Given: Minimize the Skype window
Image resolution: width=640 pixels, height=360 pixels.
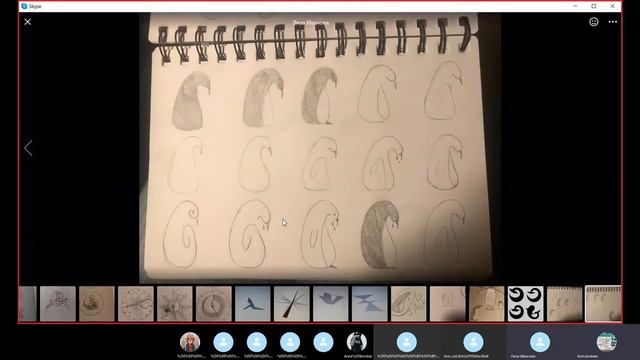Looking at the screenshot, I should tap(575, 6).
